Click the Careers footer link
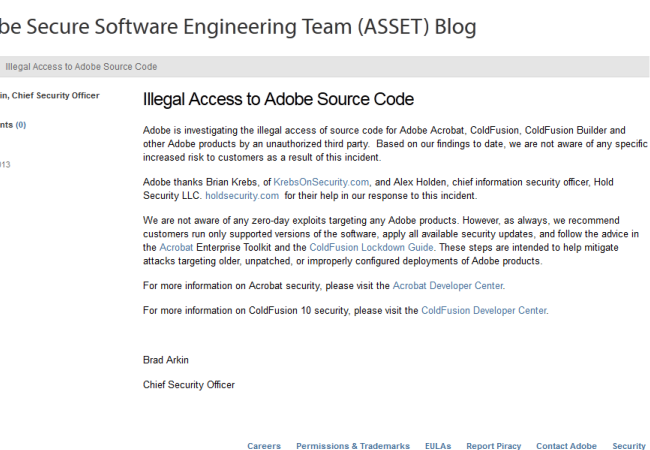This screenshot has width=650, height=450. [x=264, y=445]
